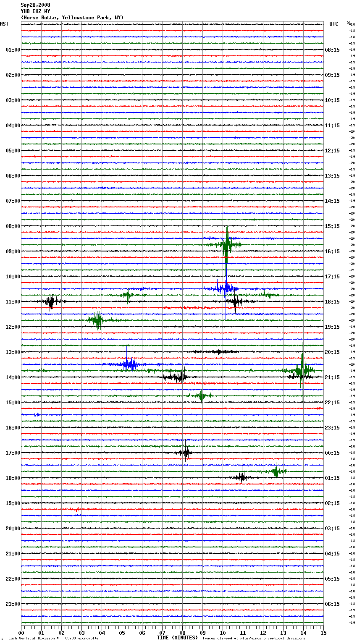
Task: Select the 20:00 MST time label
Action: pos(13,529)
